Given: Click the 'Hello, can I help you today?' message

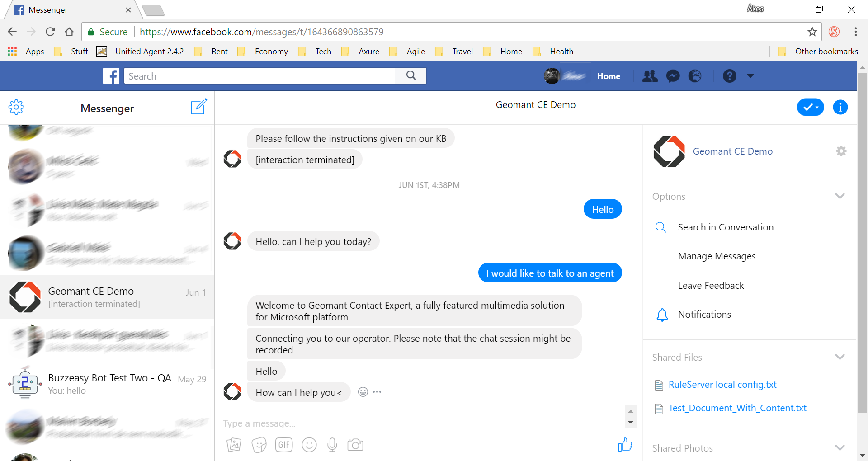Looking at the screenshot, I should 313,241.
